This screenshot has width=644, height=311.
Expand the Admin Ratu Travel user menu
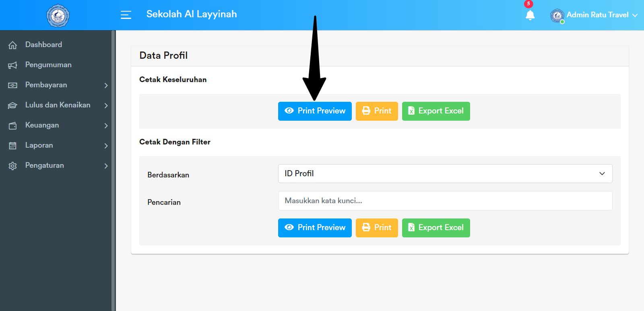[635, 15]
